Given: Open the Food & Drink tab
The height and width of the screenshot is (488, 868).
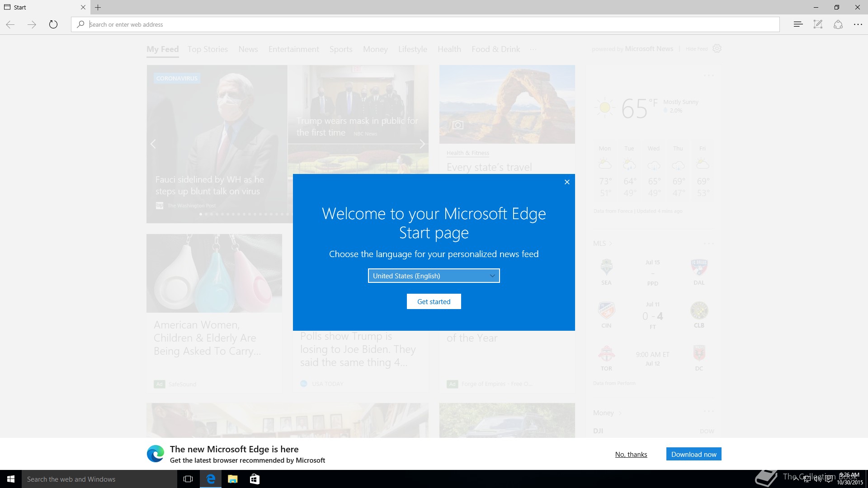Looking at the screenshot, I should point(495,49).
